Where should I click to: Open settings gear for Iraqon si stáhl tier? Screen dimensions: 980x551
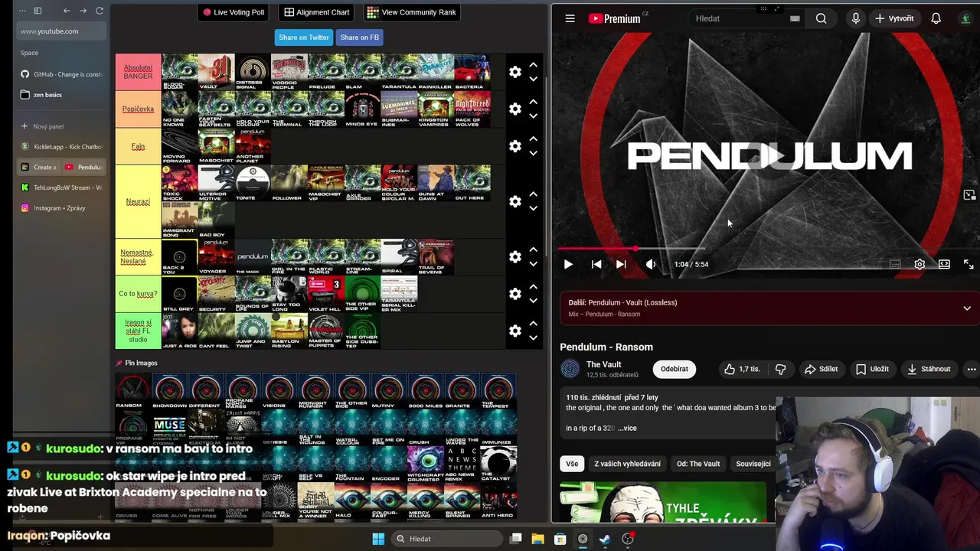click(515, 331)
